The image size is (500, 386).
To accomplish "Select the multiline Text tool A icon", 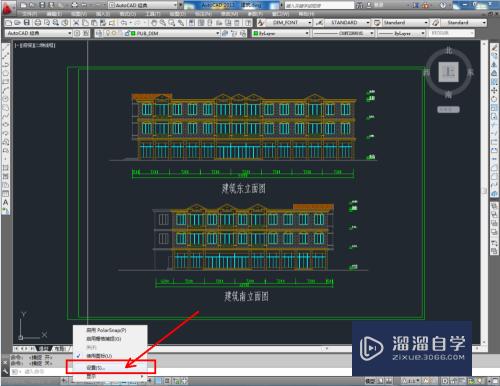I will tap(5, 202).
